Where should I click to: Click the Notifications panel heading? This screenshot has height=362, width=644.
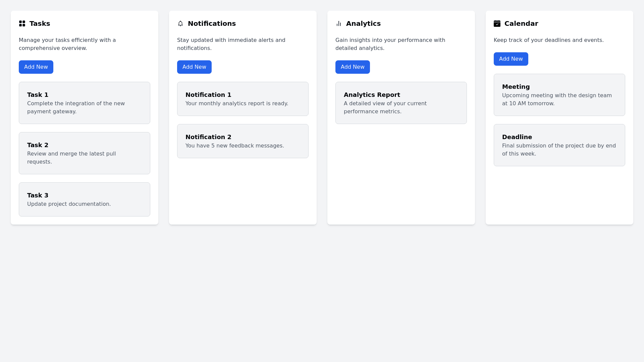(x=212, y=23)
